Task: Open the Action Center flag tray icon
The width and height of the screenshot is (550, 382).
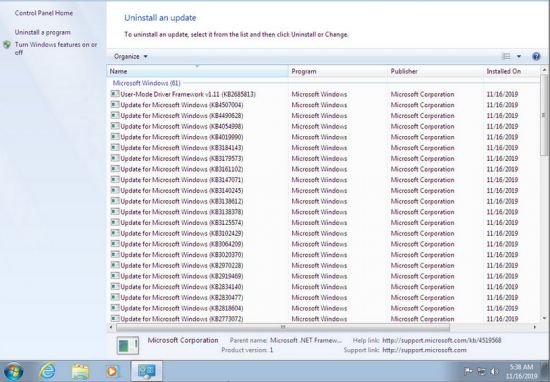Action: [x=468, y=371]
